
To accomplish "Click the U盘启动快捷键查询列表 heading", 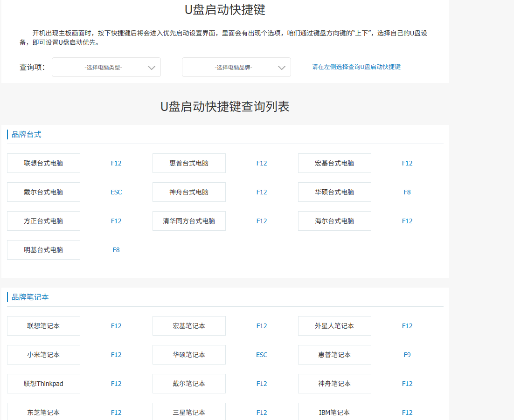I will point(225,106).
